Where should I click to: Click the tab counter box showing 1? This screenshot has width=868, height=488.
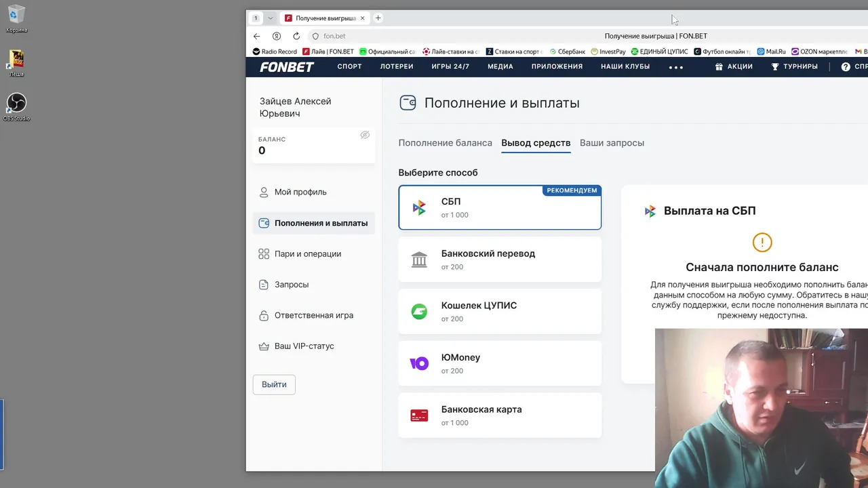[x=256, y=18]
